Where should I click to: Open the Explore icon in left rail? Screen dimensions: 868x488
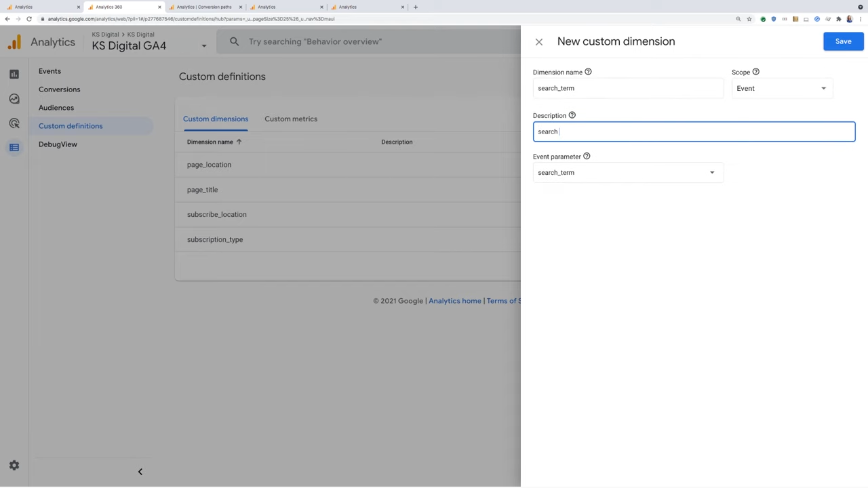pos(14,99)
